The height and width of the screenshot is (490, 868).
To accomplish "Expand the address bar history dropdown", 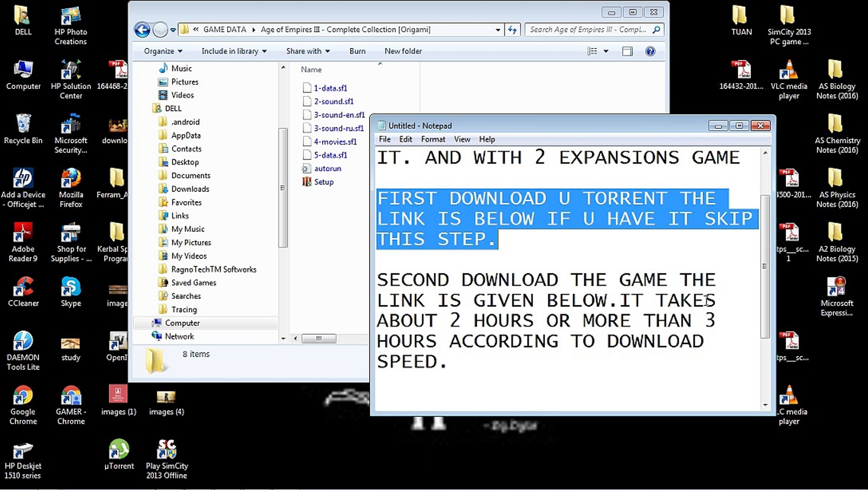I will click(498, 30).
